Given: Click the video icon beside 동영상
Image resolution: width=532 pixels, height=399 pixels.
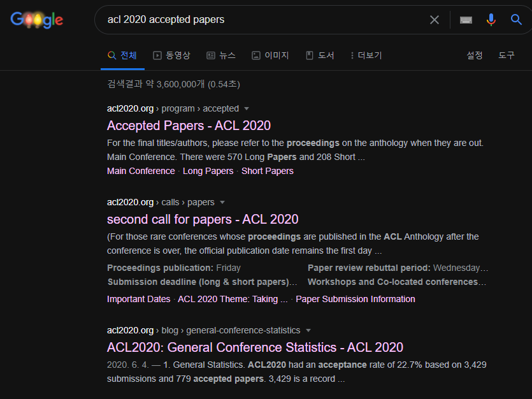Looking at the screenshot, I should point(157,55).
